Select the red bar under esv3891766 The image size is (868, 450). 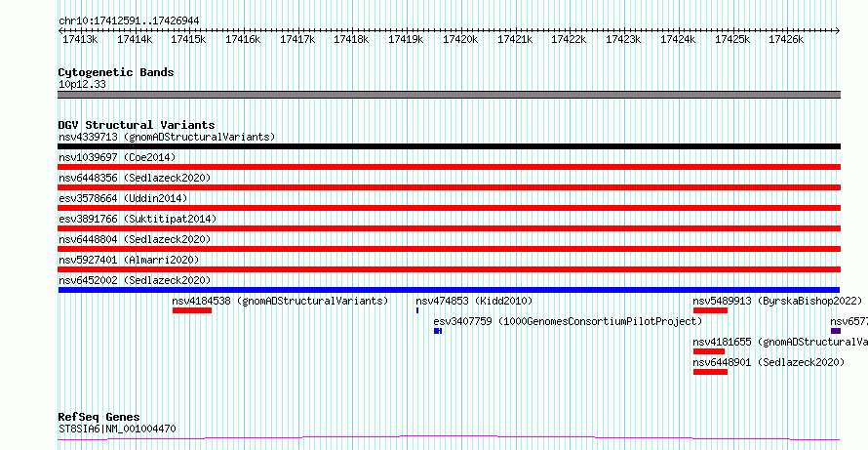pos(449,228)
